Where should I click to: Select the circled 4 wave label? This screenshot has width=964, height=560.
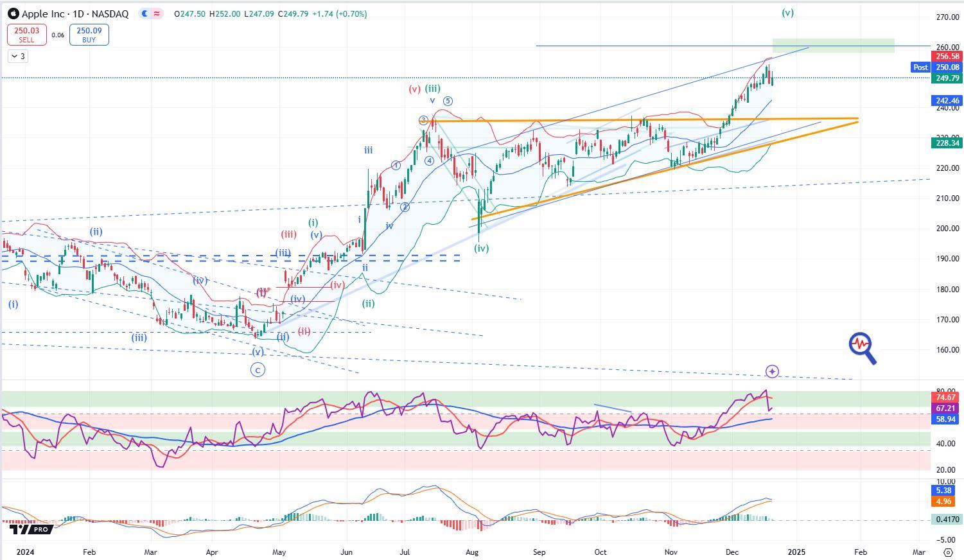coord(428,161)
